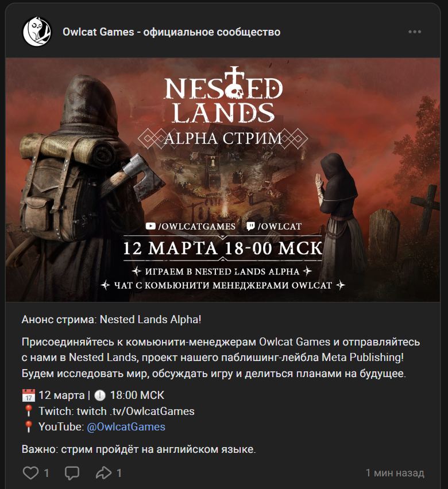Click the like counter number
448x489 pixels.
point(46,473)
